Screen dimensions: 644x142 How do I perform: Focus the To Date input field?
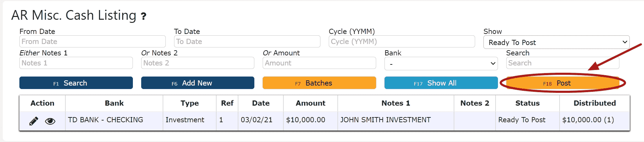click(x=247, y=42)
